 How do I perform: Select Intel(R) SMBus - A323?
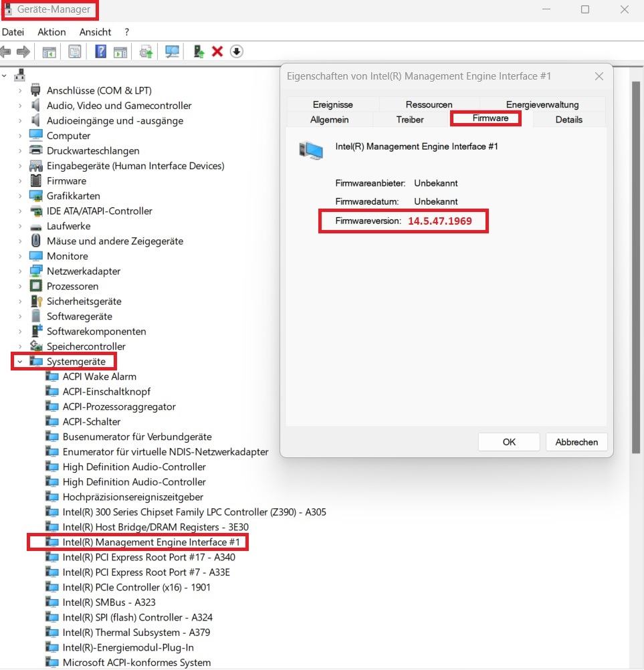(108, 602)
